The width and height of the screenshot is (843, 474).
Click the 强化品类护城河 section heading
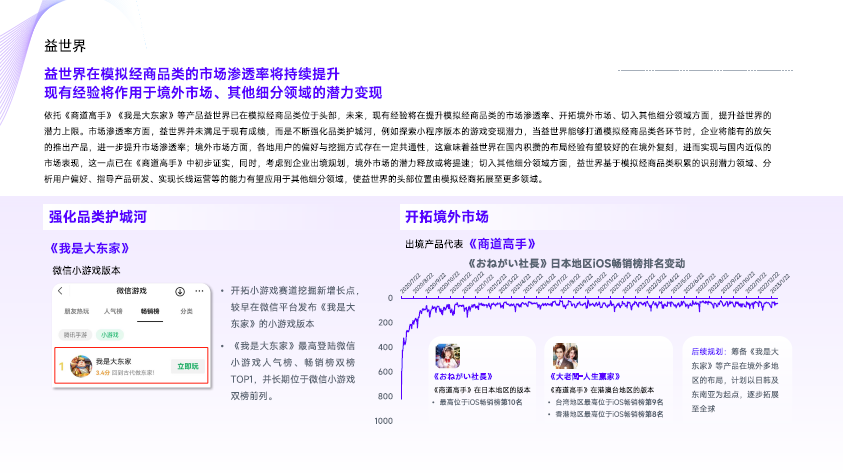(x=98, y=217)
